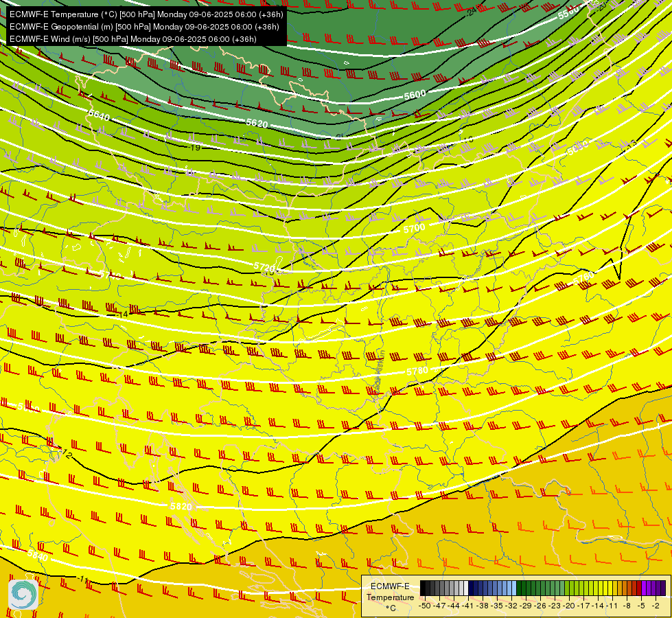Click the 5820 geopotential contour label
This screenshot has height=618, width=672.
[181, 507]
